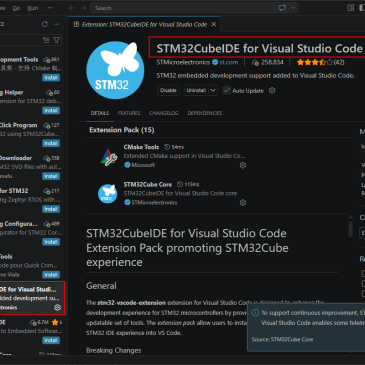Viewport: 365px width, 365px height.
Task: Install the 'g Helper' extension
Action: [51, 110]
